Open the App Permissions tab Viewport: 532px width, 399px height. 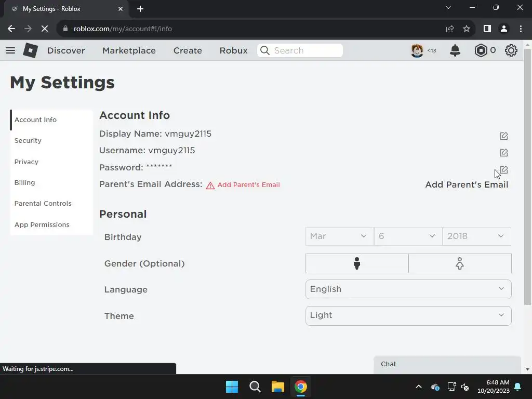click(51, 224)
